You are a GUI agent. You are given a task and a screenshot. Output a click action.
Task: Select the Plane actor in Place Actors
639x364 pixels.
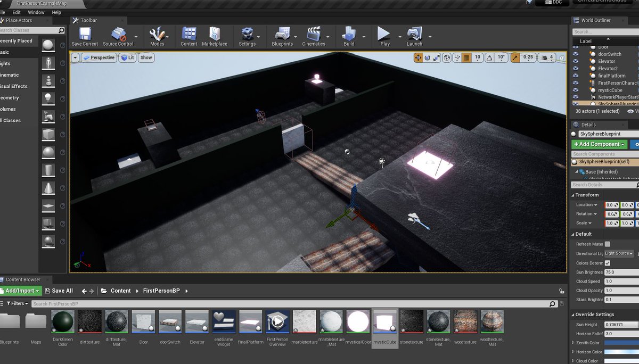(48, 206)
